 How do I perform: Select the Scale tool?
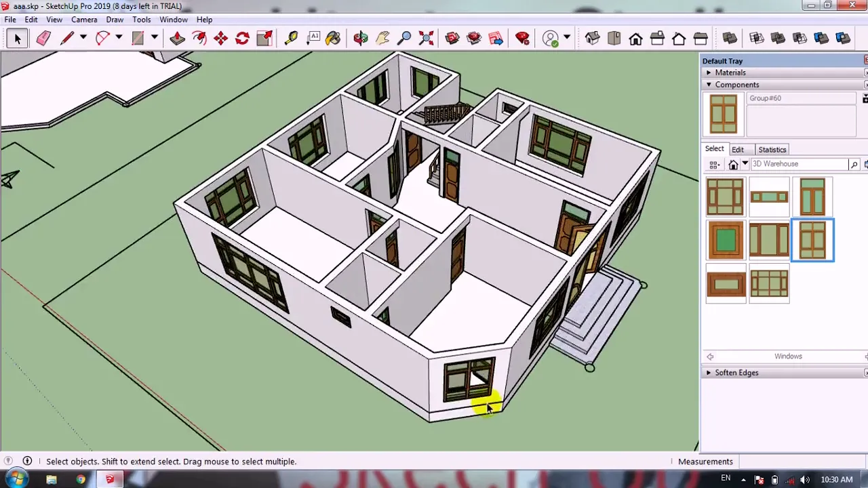click(x=264, y=39)
